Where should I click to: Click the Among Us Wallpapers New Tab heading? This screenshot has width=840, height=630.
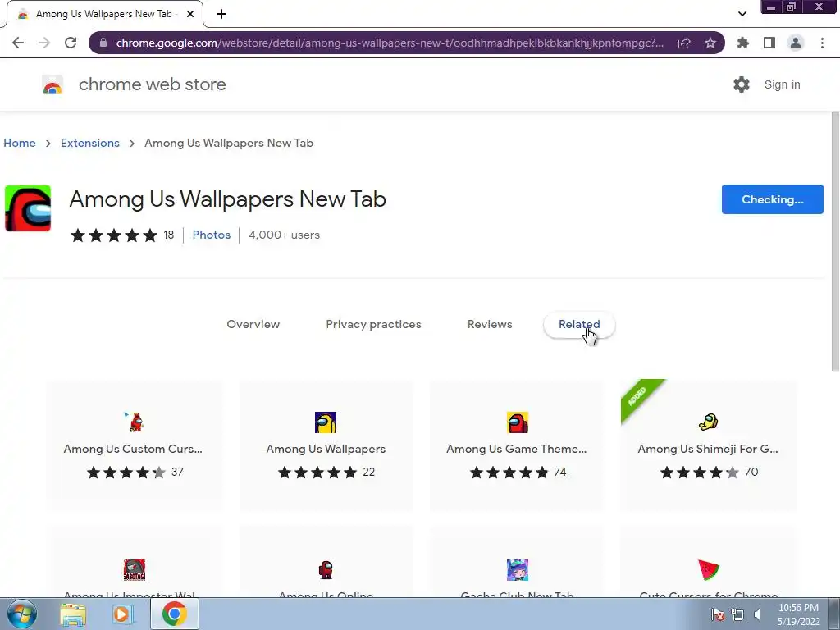pyautogui.click(x=228, y=199)
